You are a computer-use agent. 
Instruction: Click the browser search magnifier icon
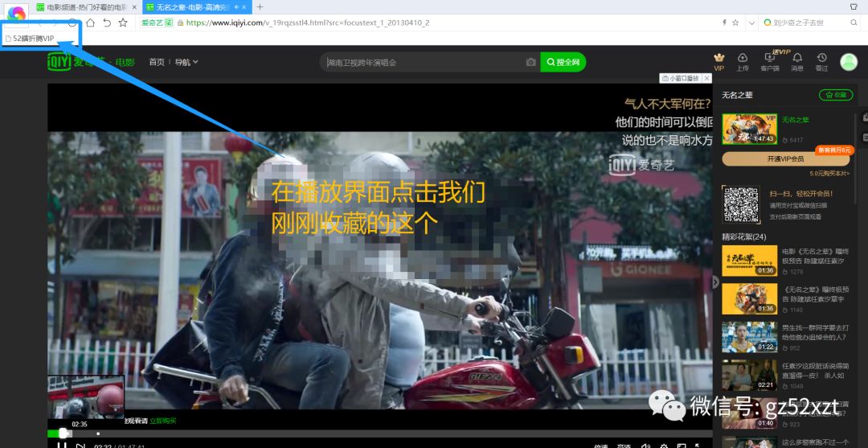pyautogui.click(x=854, y=23)
